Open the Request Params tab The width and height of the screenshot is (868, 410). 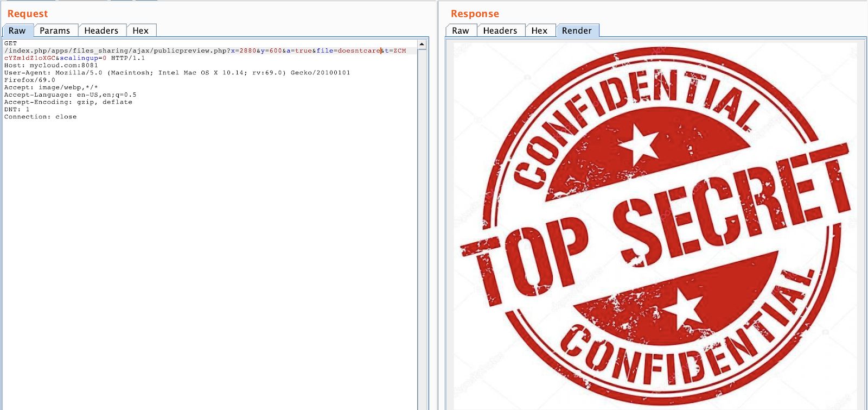click(55, 30)
